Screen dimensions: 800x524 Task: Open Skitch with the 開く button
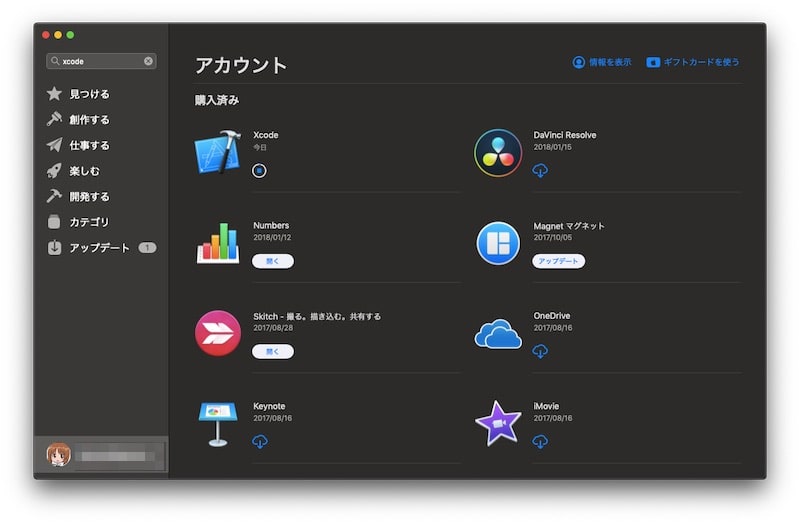click(x=273, y=352)
